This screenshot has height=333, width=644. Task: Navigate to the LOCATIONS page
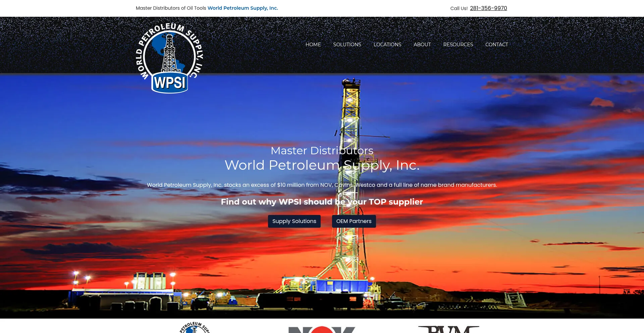tap(387, 44)
